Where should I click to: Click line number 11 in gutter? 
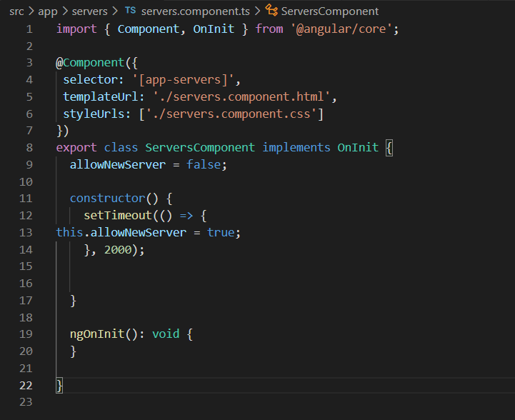[26, 198]
